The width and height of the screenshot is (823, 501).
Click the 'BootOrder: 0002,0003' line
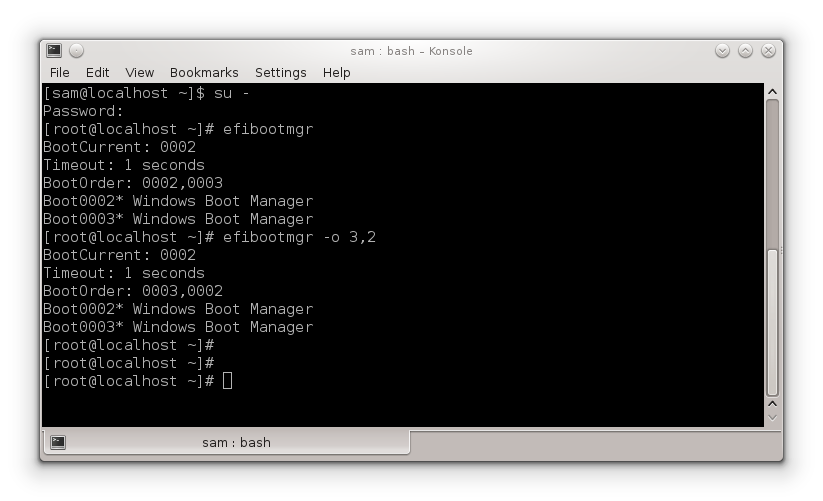(x=133, y=183)
